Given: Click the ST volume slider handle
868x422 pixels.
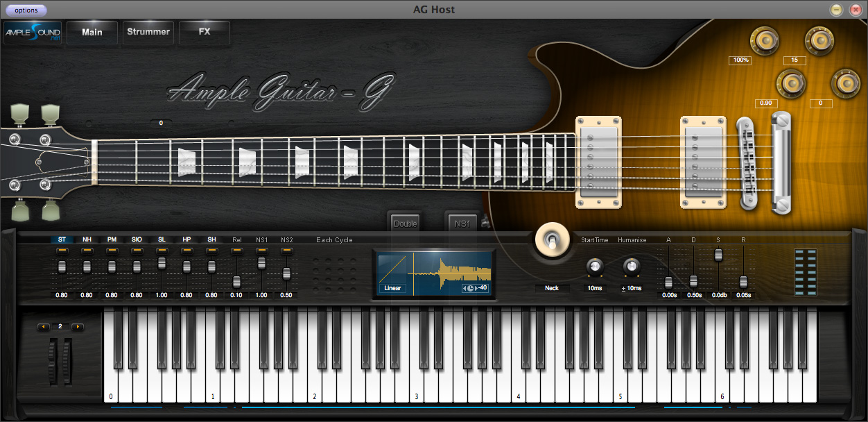Looking at the screenshot, I should tap(62, 267).
